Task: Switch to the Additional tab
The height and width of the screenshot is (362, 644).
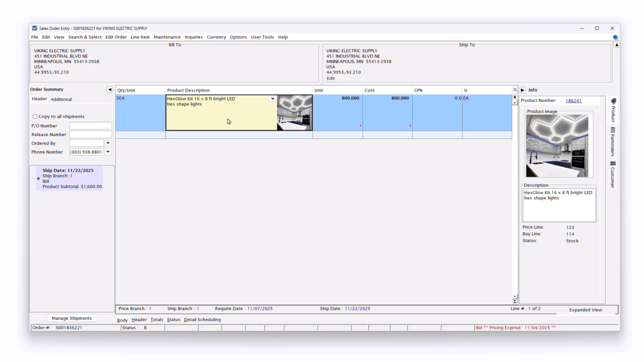Action: tap(61, 100)
